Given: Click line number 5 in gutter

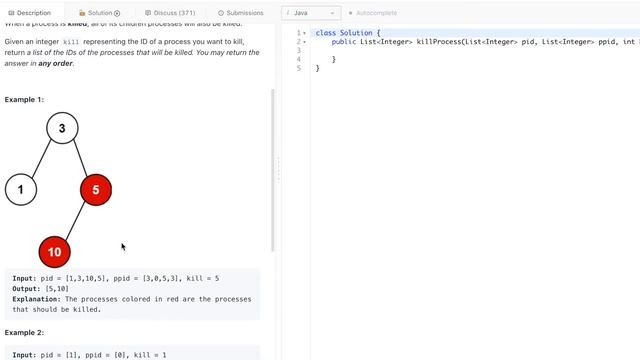Looking at the screenshot, I should [x=299, y=68].
